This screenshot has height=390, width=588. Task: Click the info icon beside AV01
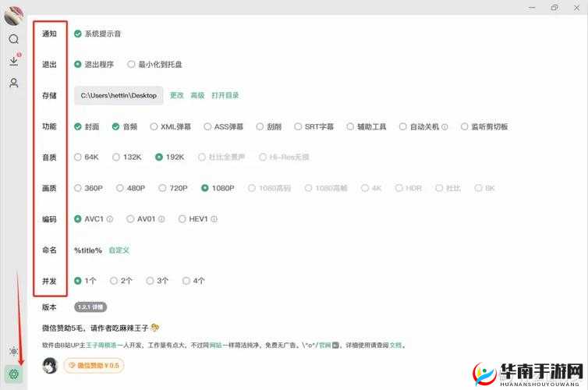(161, 219)
